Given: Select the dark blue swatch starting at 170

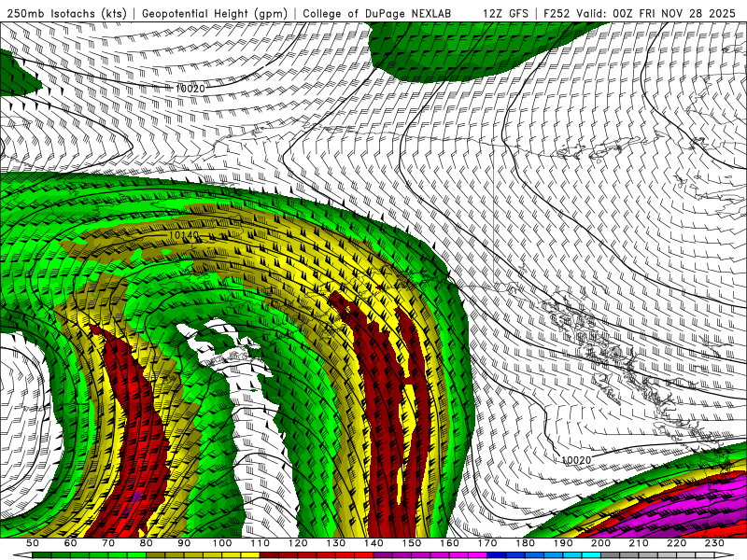Looking at the screenshot, I should point(497,555).
